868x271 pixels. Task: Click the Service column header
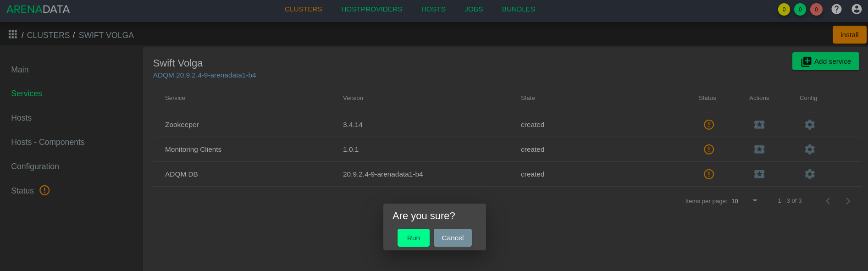pyautogui.click(x=175, y=98)
